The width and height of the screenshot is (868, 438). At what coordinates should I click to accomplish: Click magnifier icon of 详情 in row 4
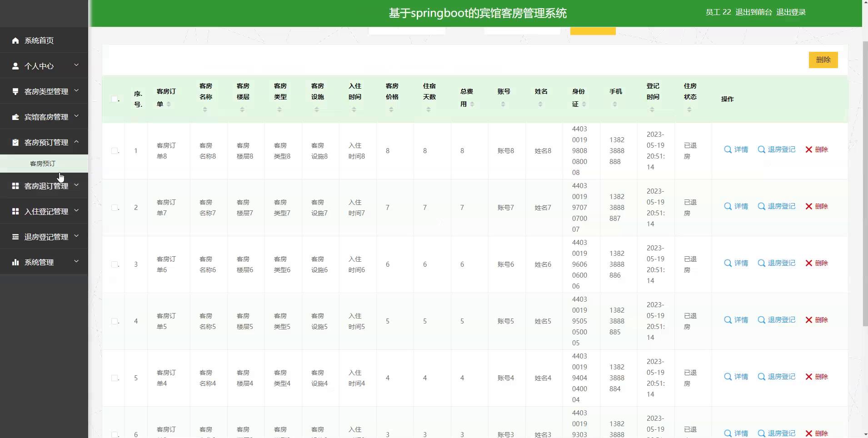coord(728,320)
